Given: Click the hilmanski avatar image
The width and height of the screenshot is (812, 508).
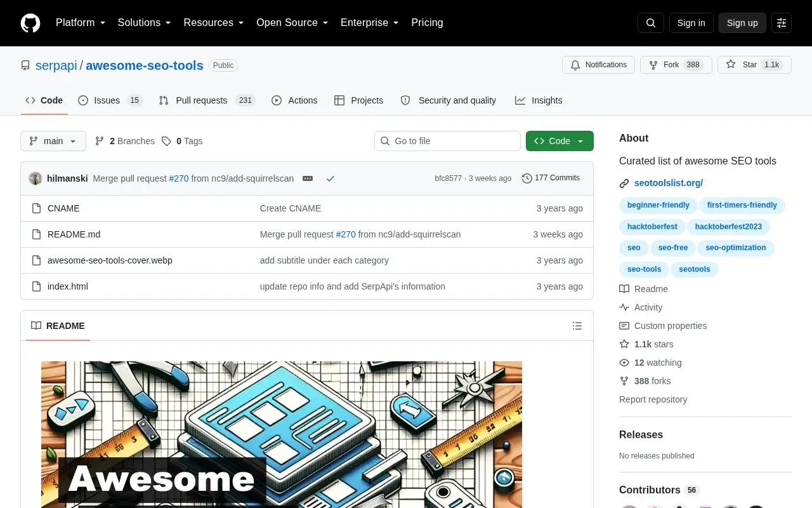Looking at the screenshot, I should (x=36, y=178).
